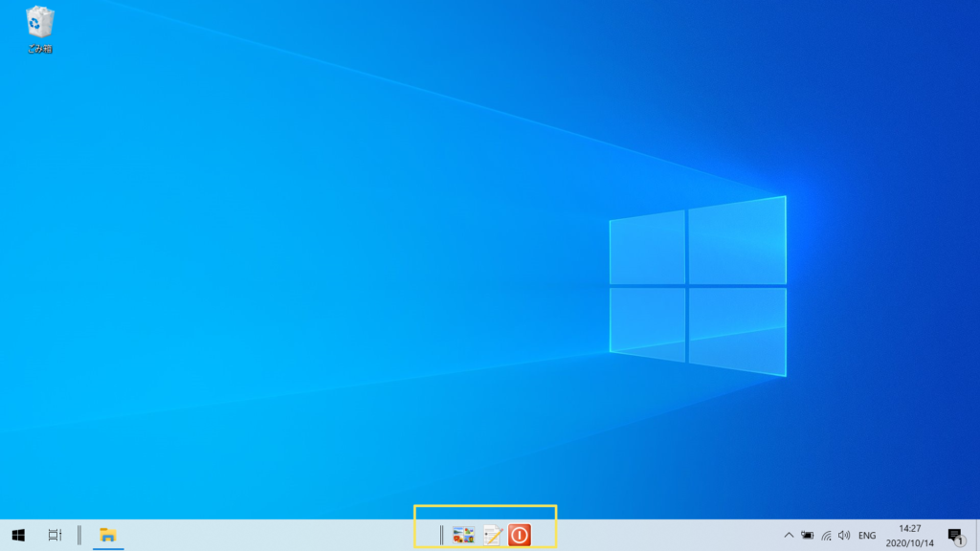Open the Wi-Fi network flyout
The image size is (980, 551).
(826, 536)
